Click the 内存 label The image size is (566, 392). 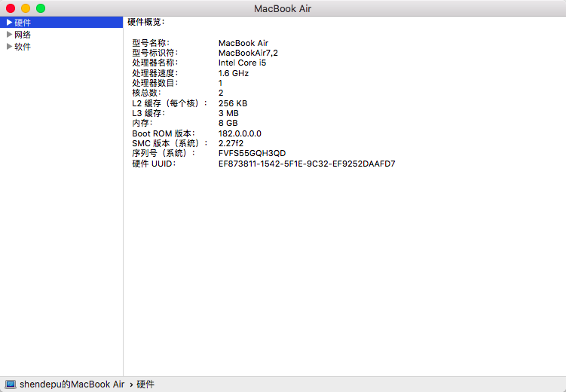click(142, 123)
